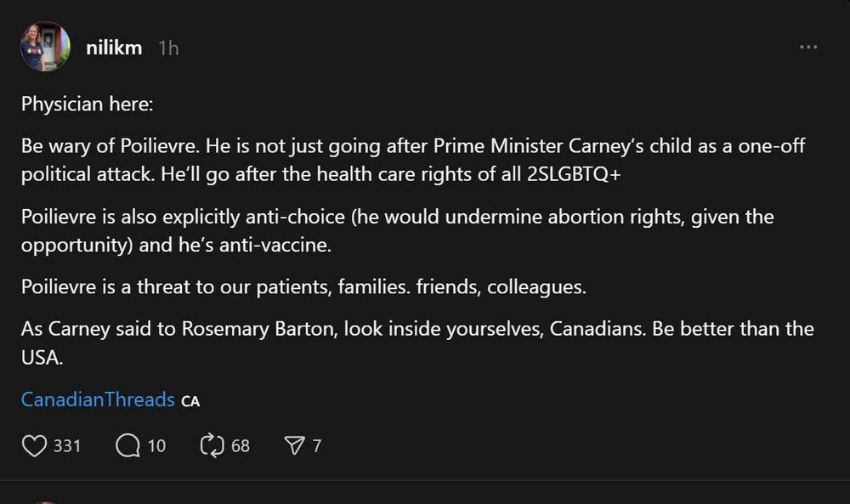
Task: Open the three-dot more options menu
Action: point(808,47)
